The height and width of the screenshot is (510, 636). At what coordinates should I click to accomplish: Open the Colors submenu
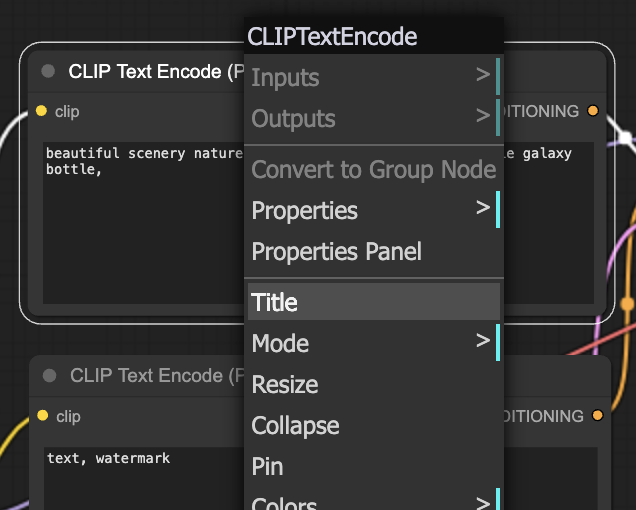(x=374, y=499)
